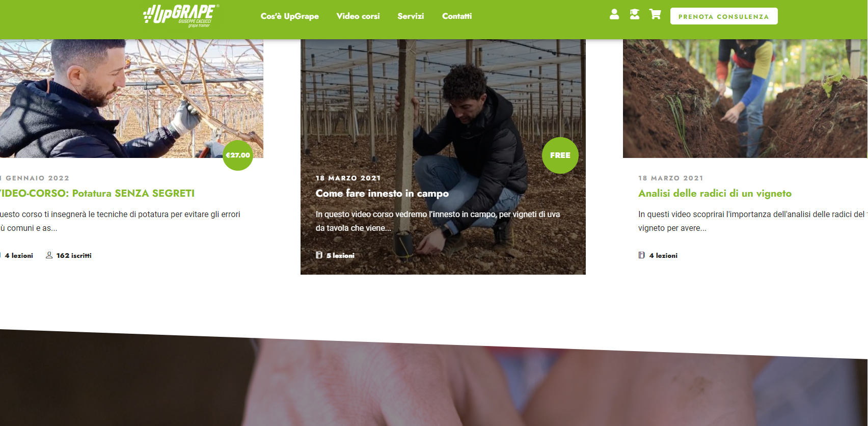
Task: Click the book icon beside 5 lezioni
Action: 319,255
